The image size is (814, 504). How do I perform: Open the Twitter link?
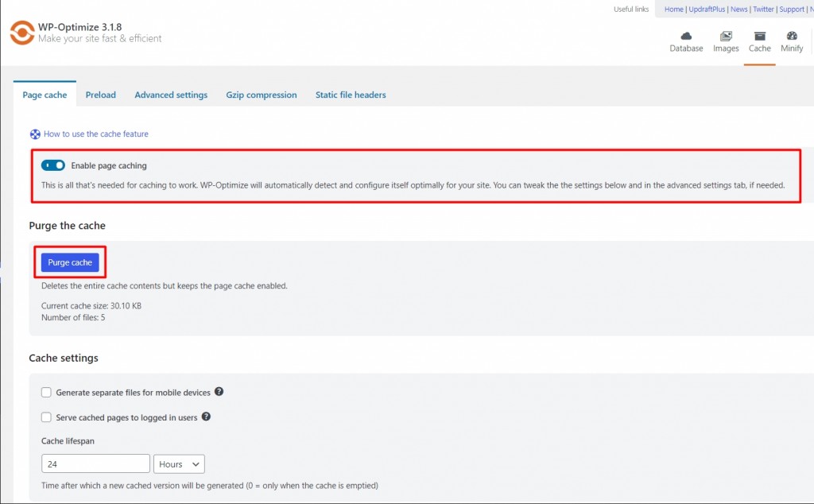763,10
